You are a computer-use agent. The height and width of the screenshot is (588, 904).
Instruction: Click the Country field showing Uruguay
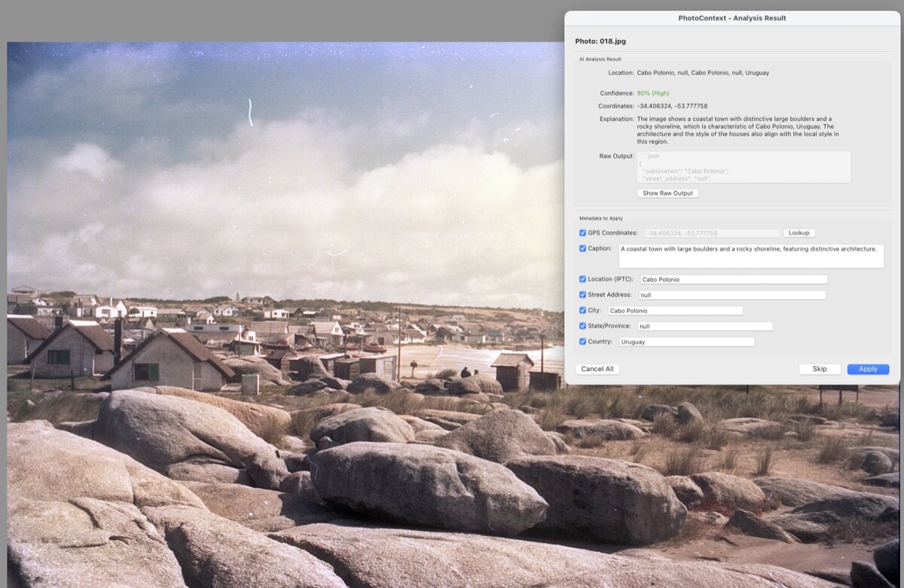coord(687,341)
